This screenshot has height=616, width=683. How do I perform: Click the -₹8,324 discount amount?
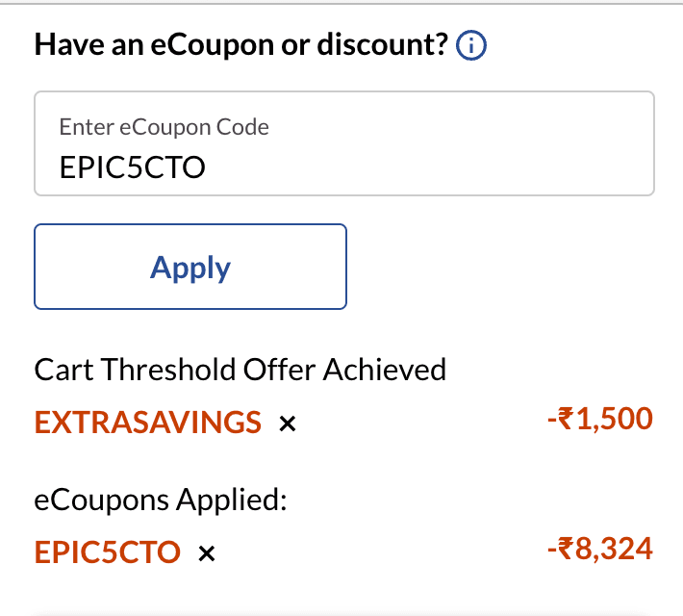tap(599, 550)
